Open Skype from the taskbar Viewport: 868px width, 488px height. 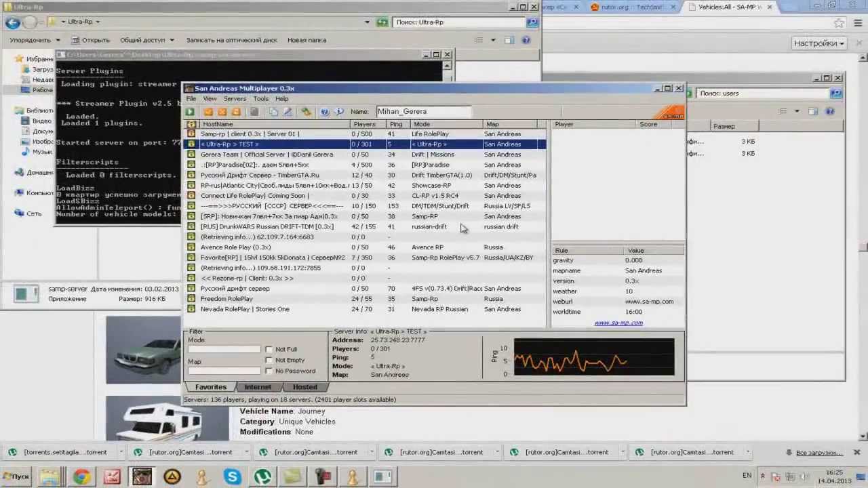(x=233, y=477)
